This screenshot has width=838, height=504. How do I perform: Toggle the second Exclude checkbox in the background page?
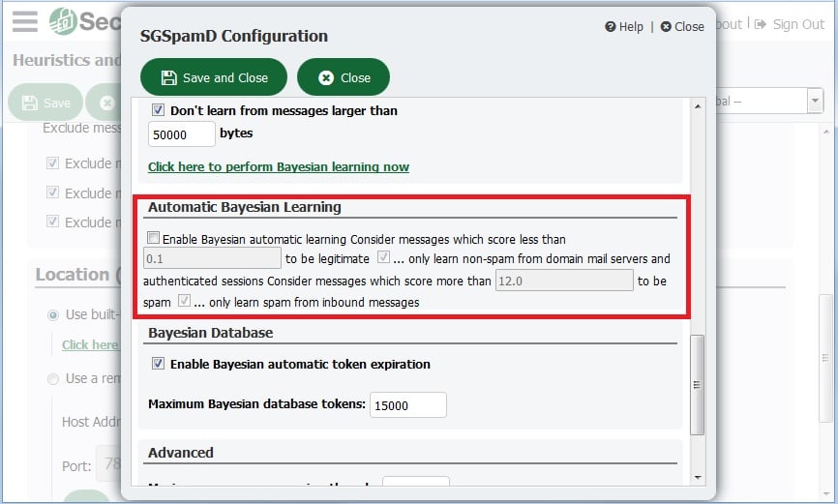pos(52,193)
